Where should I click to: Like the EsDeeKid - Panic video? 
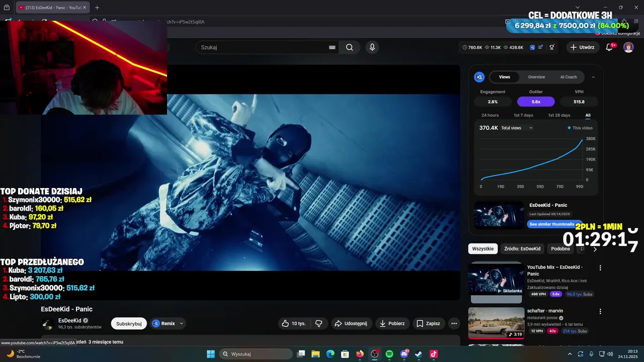pyautogui.click(x=295, y=323)
